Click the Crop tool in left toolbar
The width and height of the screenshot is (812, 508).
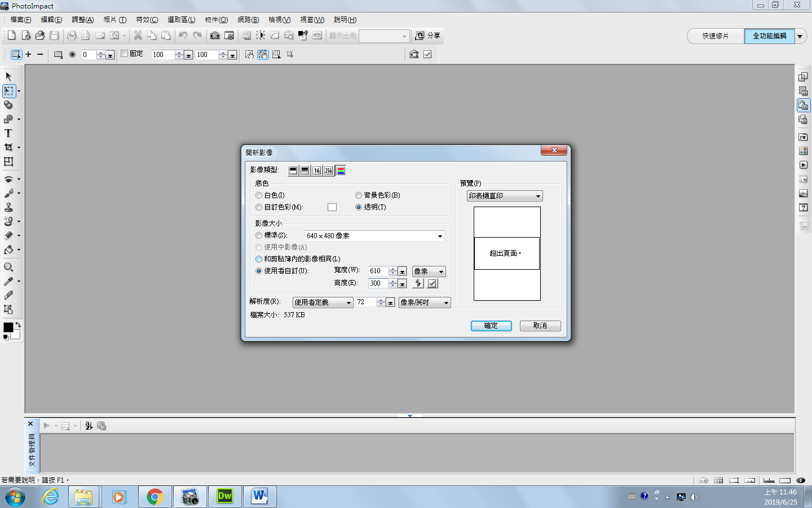coord(8,147)
